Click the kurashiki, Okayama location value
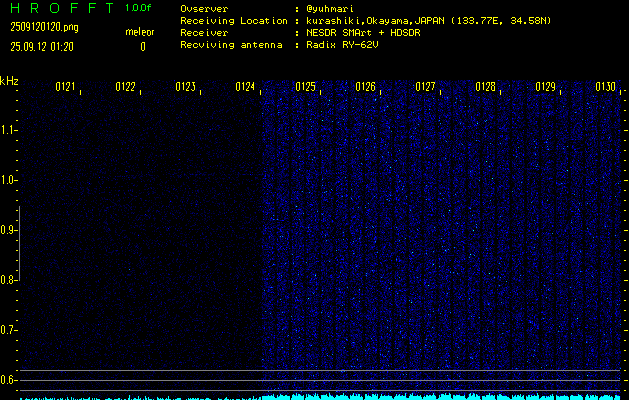Viewport: 629px width, 400px height. (x=429, y=21)
